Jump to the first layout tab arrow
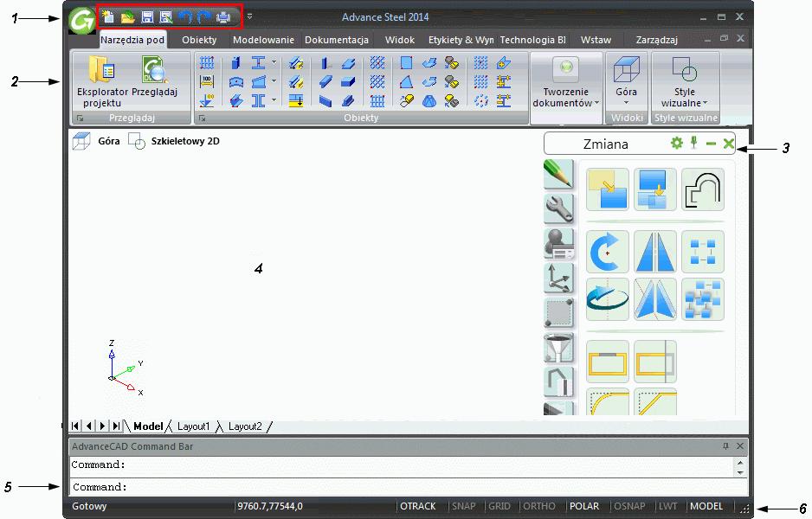 click(x=75, y=426)
